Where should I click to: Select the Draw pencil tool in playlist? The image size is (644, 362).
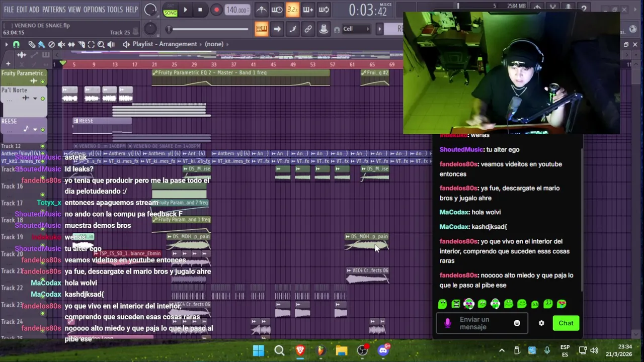pos(31,44)
